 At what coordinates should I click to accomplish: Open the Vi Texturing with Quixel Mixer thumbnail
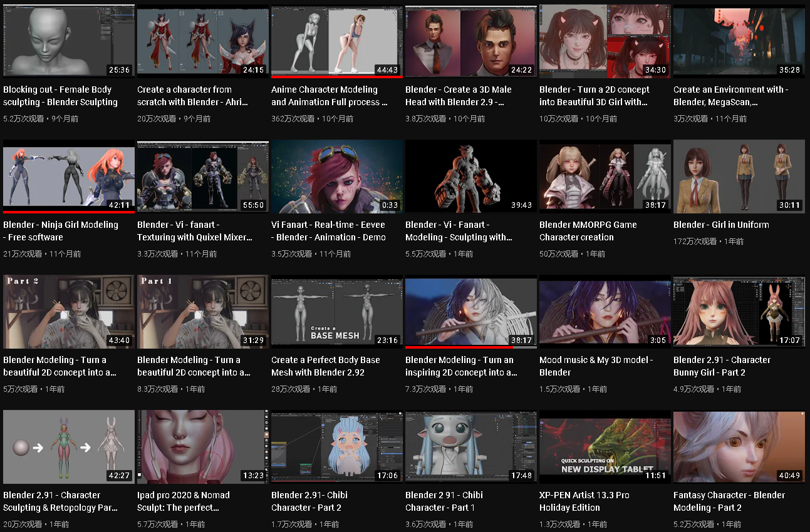coord(203,176)
